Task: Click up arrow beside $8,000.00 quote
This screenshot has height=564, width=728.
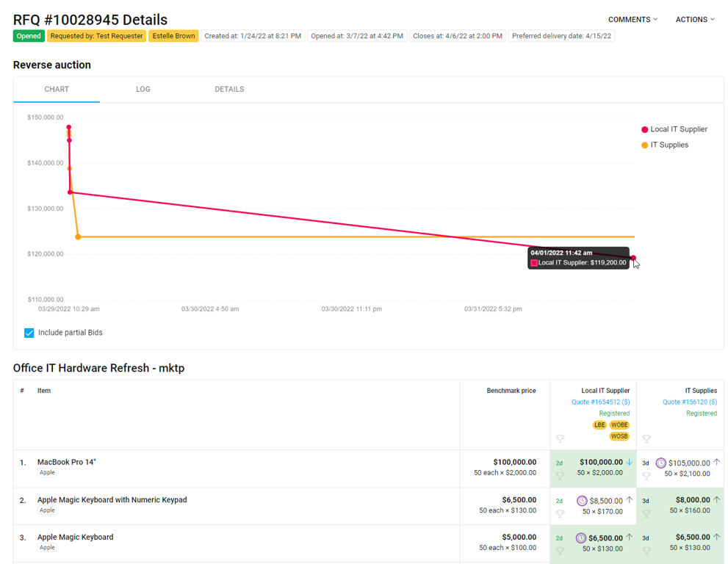Action: point(716,499)
